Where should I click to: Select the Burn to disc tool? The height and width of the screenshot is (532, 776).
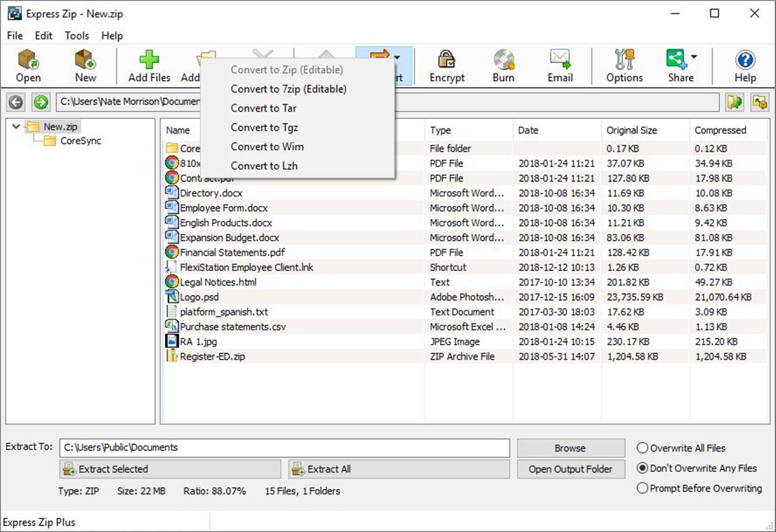coord(503,66)
